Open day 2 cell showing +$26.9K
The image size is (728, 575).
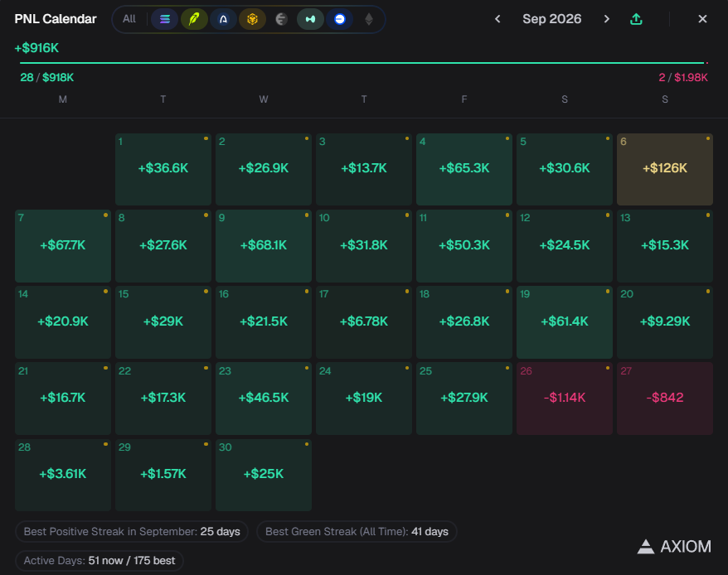pos(263,169)
